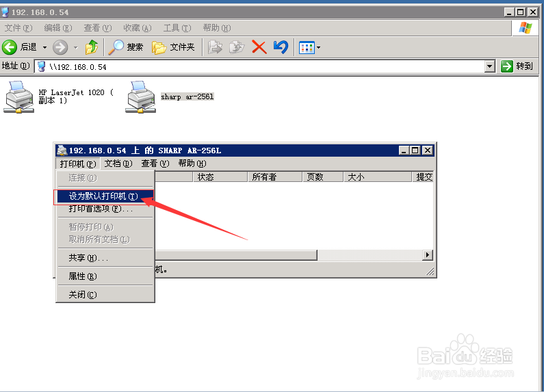Minimize the SHARP AR-256L printer window
This screenshot has width=544, height=392.
click(x=404, y=151)
